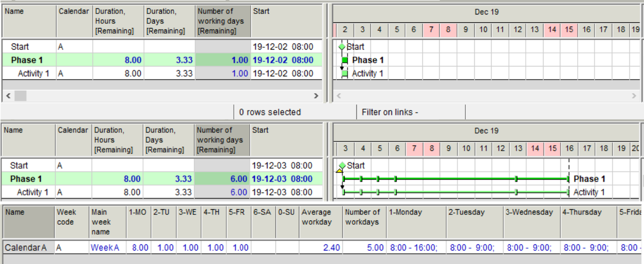Viewport: 644px width, 264px height.
Task: Select the 'Main week name' column header
Action: pos(108,222)
